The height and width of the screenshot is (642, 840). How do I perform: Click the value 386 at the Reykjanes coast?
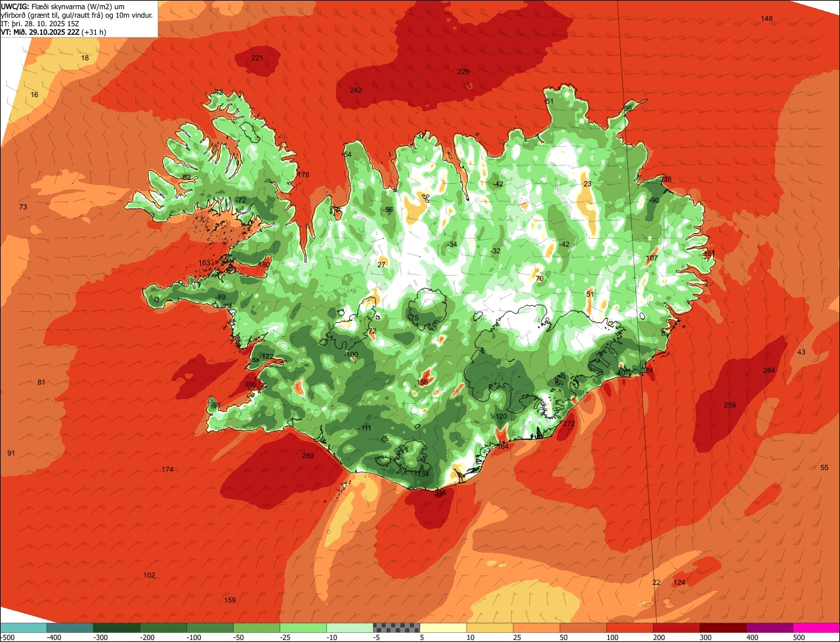pos(250,384)
